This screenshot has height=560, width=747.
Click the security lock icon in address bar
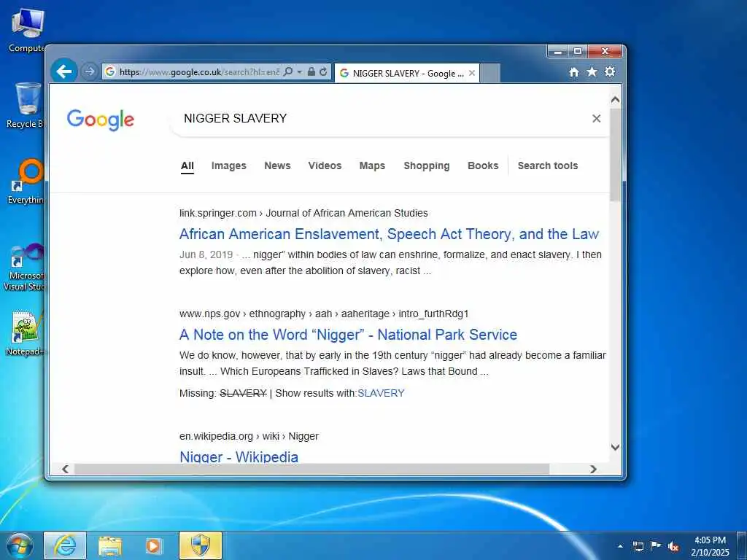point(311,71)
